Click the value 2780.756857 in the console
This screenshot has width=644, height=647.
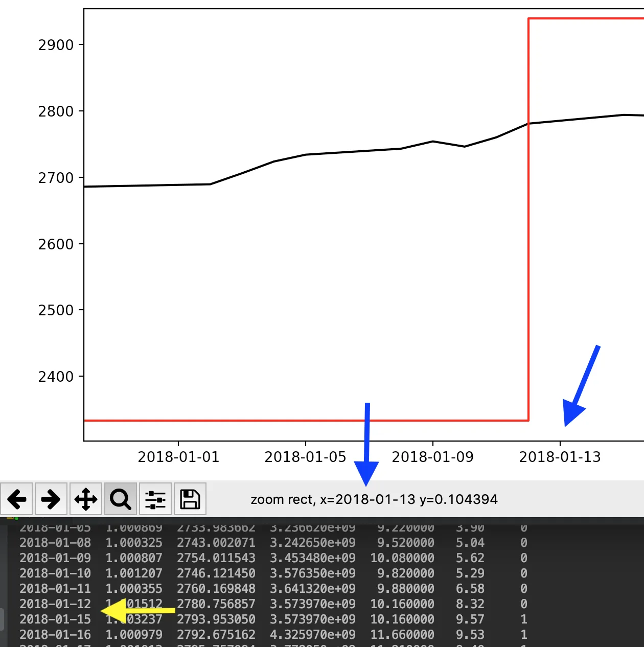click(x=216, y=604)
